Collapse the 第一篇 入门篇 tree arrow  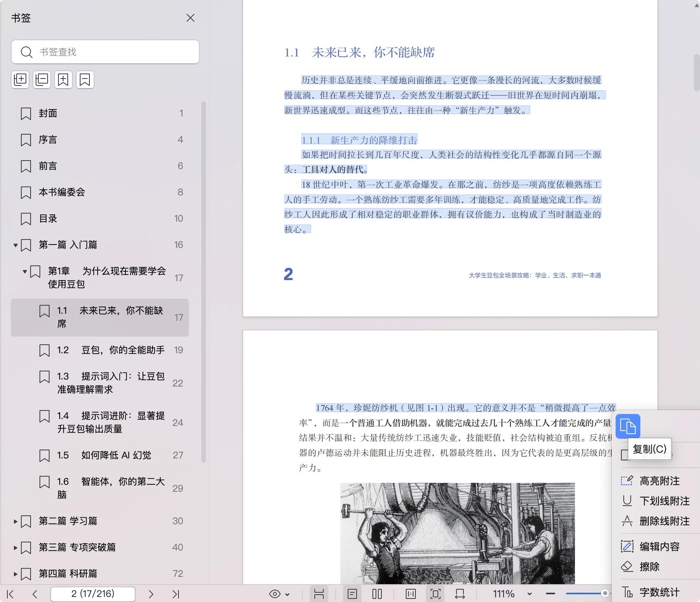pos(15,245)
